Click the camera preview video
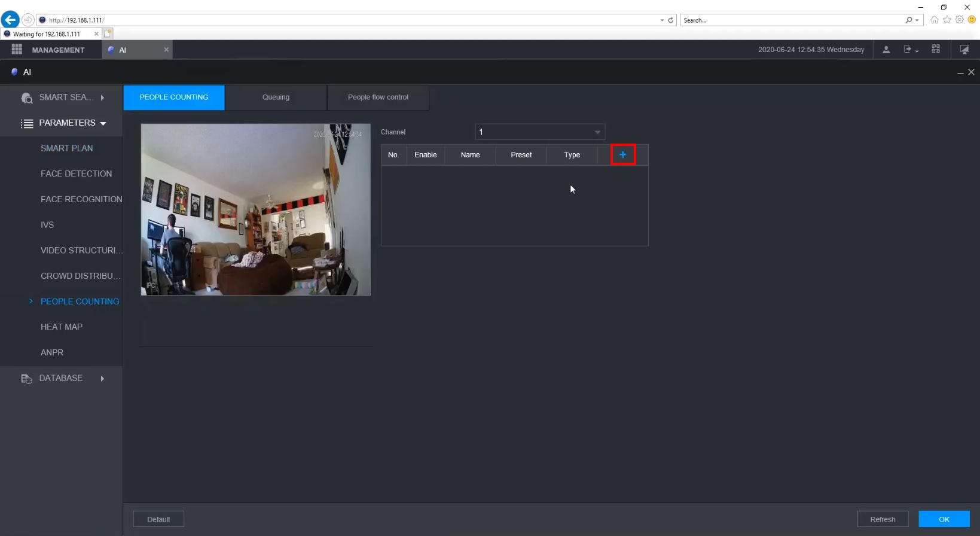The image size is (980, 536). click(256, 209)
